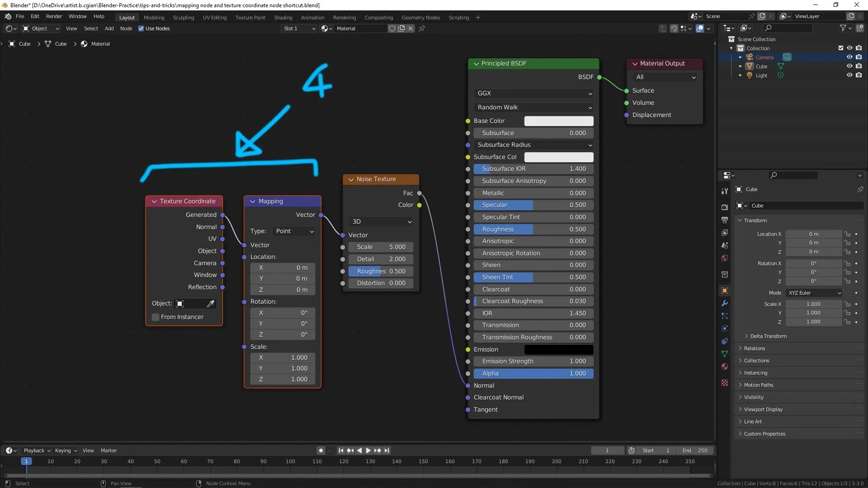Open the Physics properties tab
This screenshot has height=488, width=868.
click(x=725, y=329)
